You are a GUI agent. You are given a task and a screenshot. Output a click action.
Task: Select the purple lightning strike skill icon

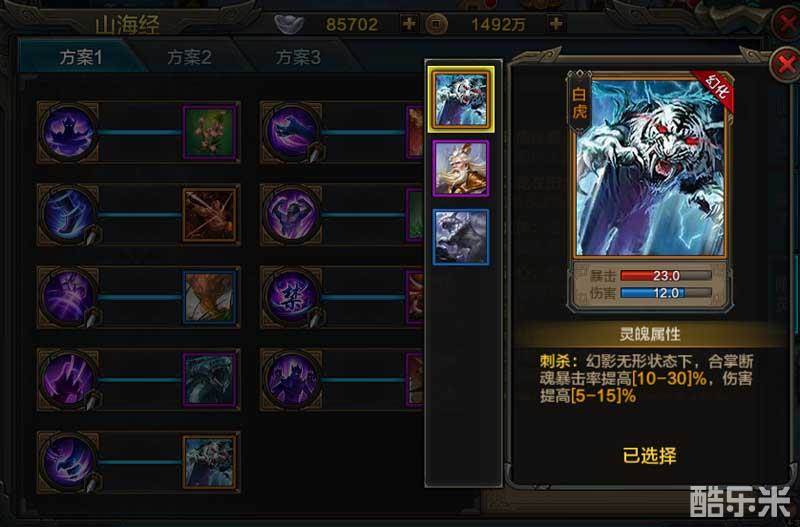(68, 380)
